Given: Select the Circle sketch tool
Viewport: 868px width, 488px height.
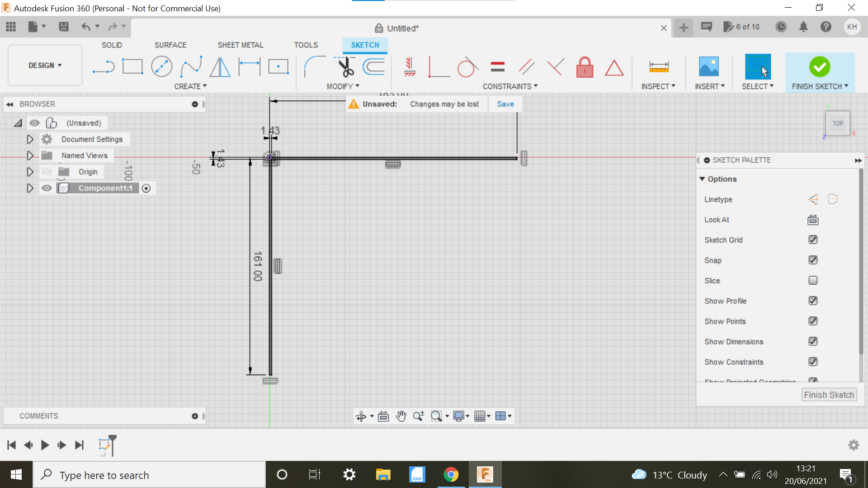Looking at the screenshot, I should [x=161, y=66].
